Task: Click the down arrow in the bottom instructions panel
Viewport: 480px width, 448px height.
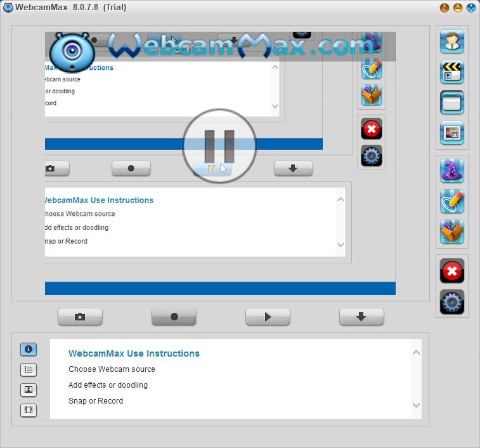Action: [417, 405]
